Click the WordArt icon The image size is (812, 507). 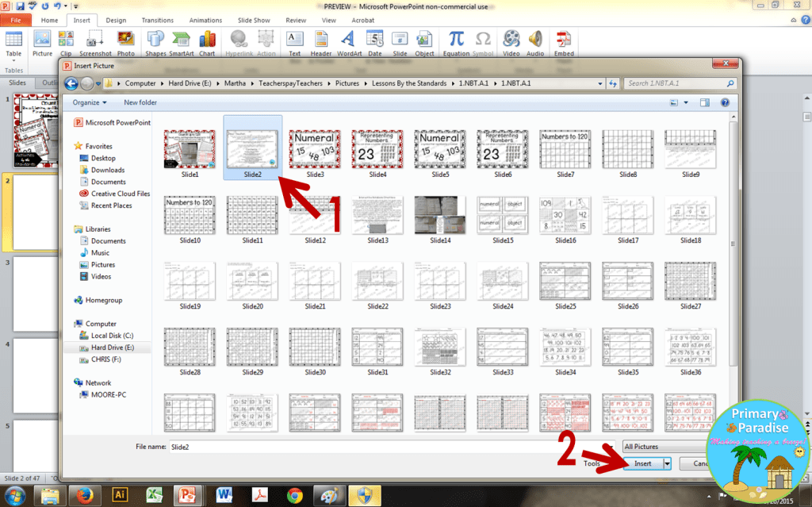pos(349,44)
